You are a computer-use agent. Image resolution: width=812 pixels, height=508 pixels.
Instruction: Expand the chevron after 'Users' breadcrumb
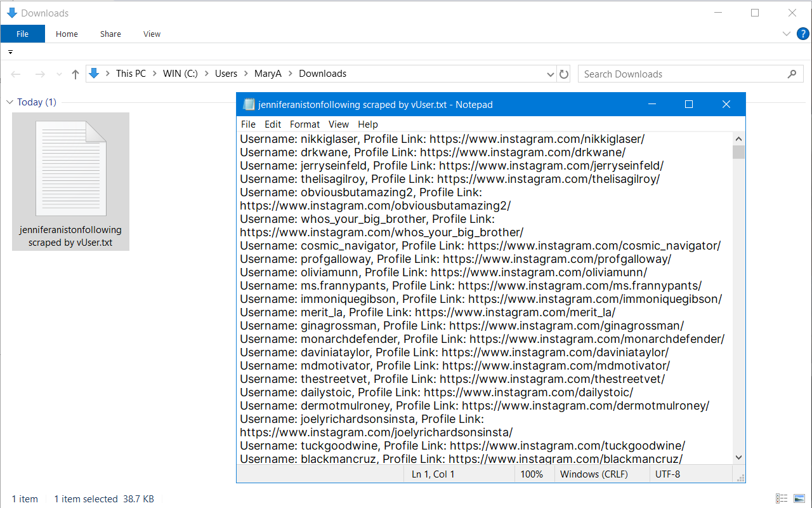click(246, 74)
